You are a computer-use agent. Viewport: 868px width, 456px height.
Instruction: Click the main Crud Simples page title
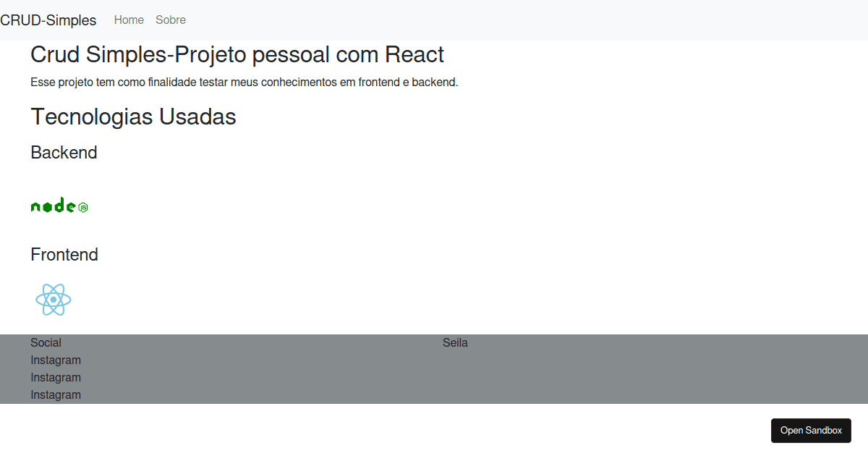[x=237, y=54]
